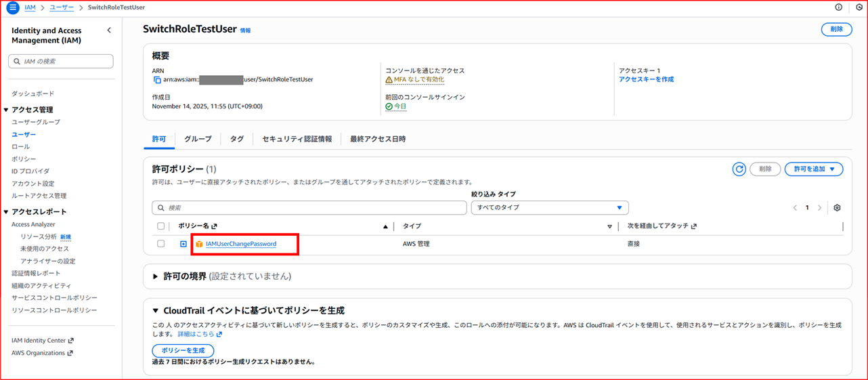Open the セキュリティ認証情報 tab
Screen dimensions: 868x380
pyautogui.click(x=297, y=139)
